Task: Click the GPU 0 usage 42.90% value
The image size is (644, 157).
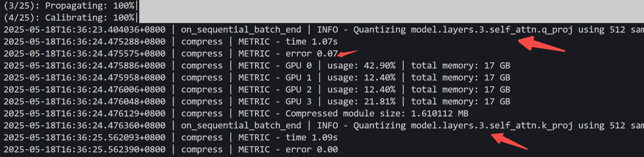Action: (379, 66)
